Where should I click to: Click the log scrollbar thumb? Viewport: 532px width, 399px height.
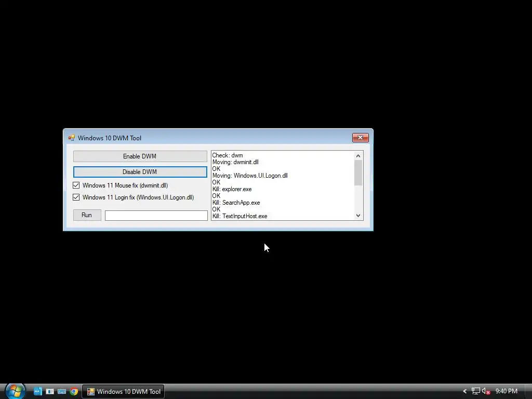[x=358, y=172]
